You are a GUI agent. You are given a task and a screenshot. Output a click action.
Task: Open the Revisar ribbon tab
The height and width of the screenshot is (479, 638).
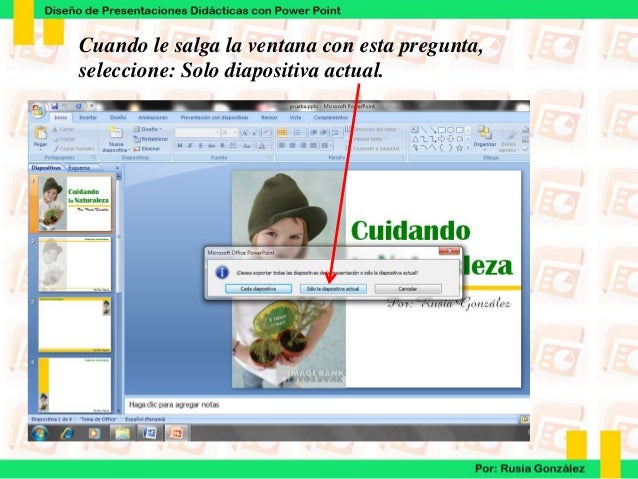coord(269,117)
